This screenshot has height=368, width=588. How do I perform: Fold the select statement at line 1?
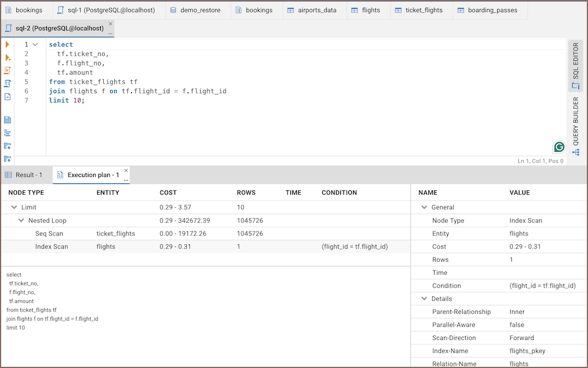coord(35,45)
